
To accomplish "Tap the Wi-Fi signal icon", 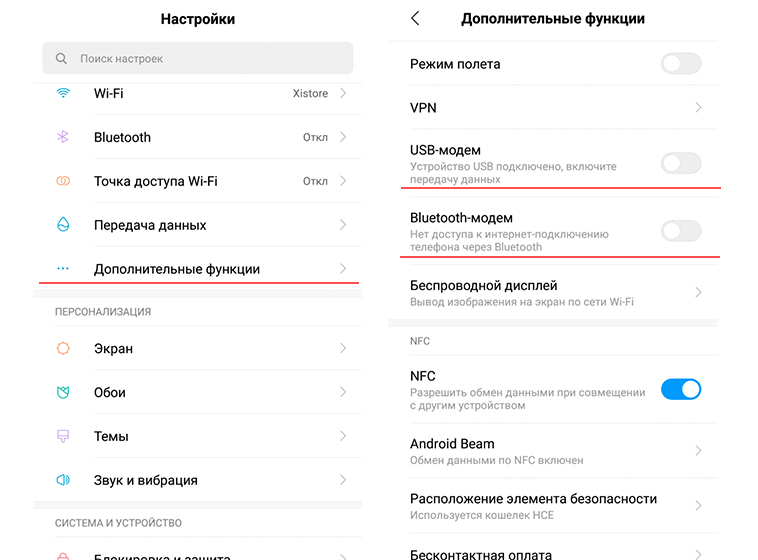I will tap(63, 93).
